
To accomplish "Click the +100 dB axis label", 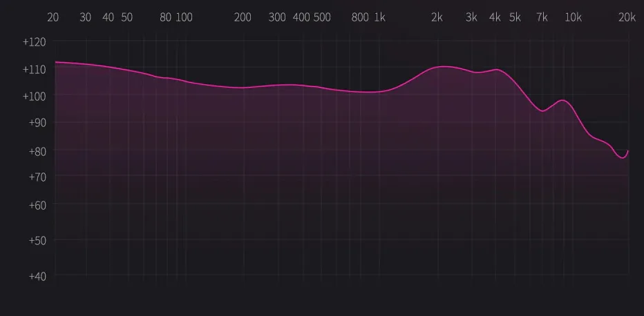I will tap(35, 97).
